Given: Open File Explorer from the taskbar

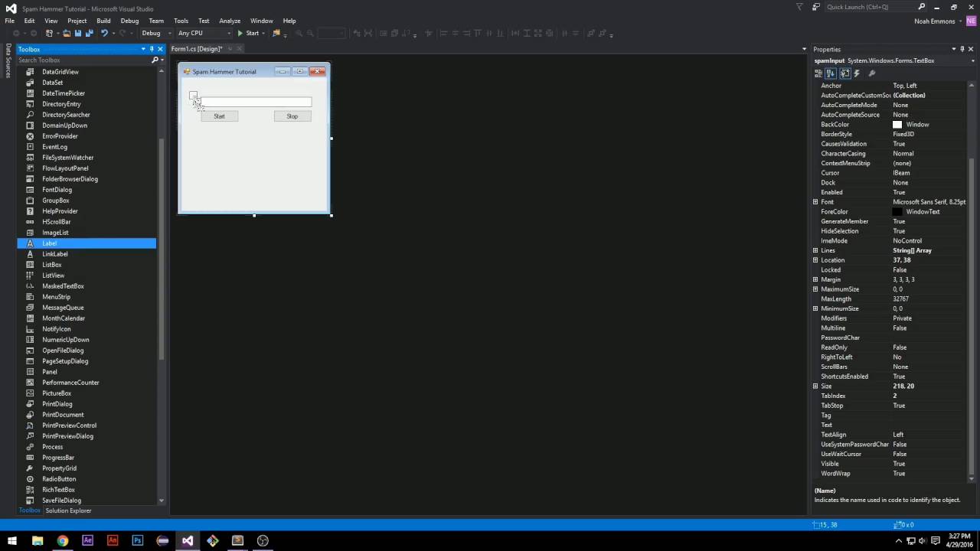Looking at the screenshot, I should 37,540.
